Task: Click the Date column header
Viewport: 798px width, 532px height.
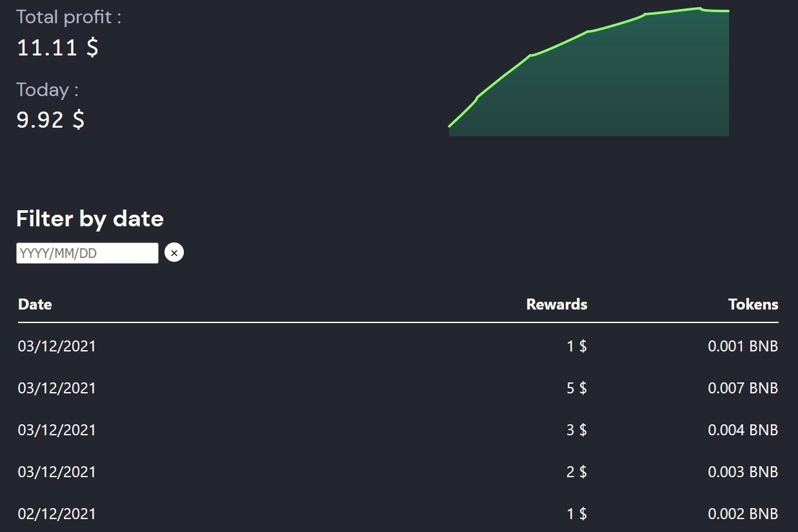Action: pyautogui.click(x=35, y=304)
